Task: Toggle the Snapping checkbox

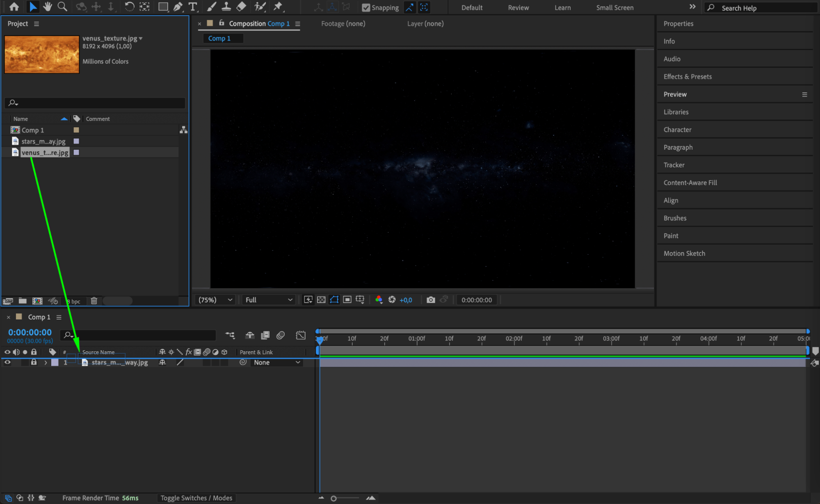Action: click(366, 7)
